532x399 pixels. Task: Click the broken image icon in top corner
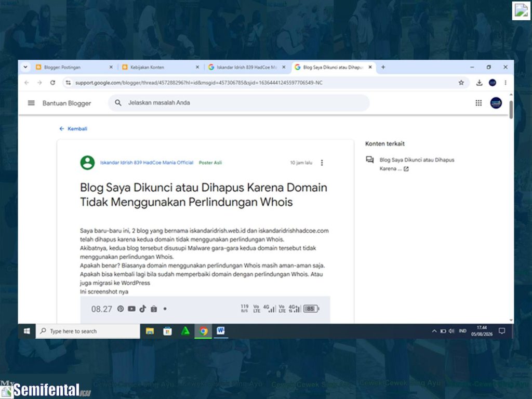click(521, 10)
